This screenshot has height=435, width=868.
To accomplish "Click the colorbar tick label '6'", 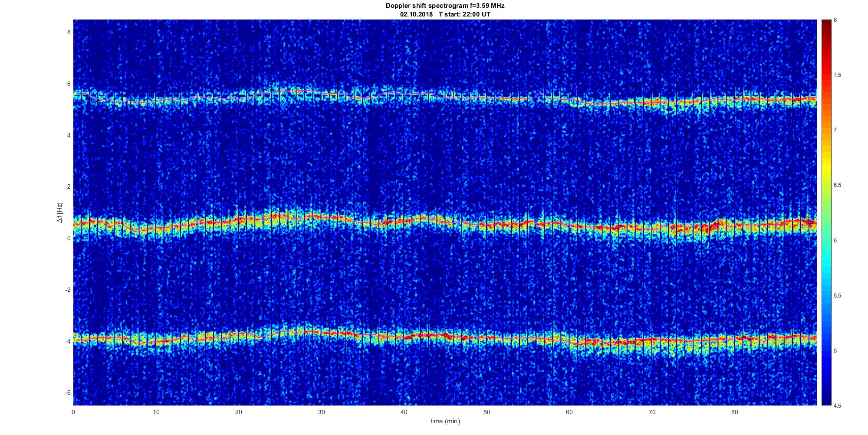I will click(x=835, y=240).
